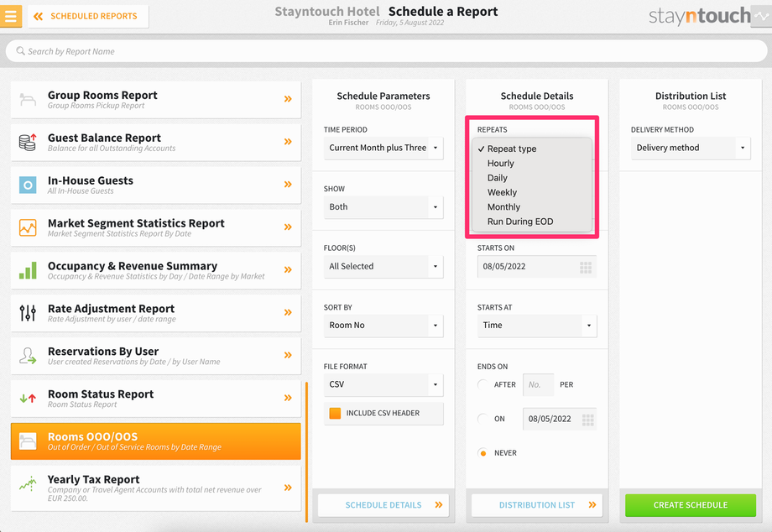Select the On date ends-on radio button

(x=483, y=419)
